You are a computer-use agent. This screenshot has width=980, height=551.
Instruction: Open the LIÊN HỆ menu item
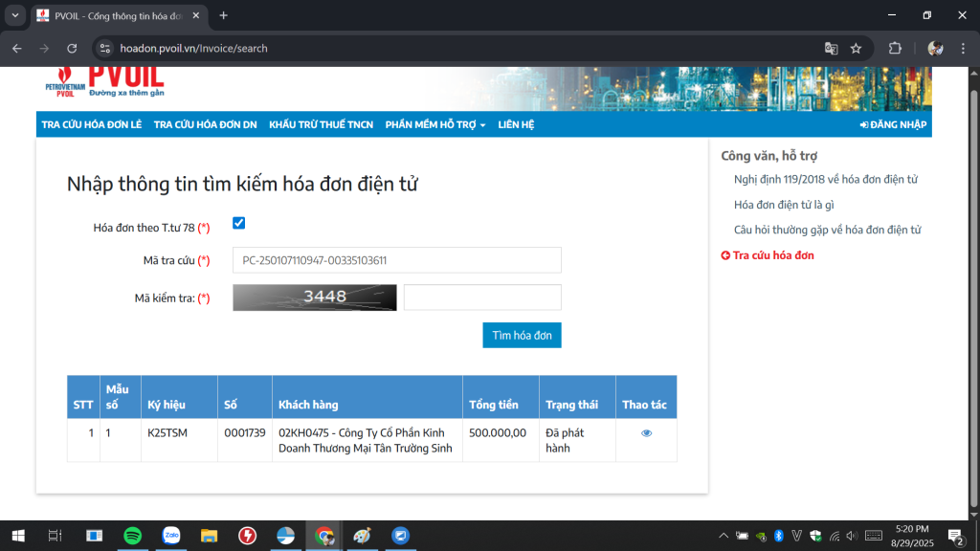[x=516, y=124]
